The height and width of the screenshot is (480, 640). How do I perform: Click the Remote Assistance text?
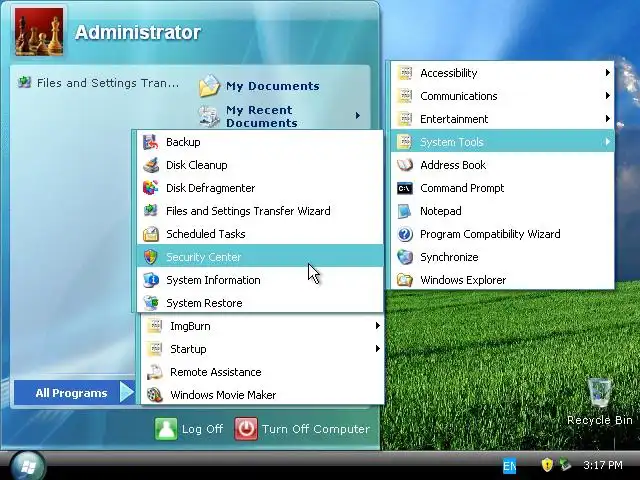[x=216, y=372]
